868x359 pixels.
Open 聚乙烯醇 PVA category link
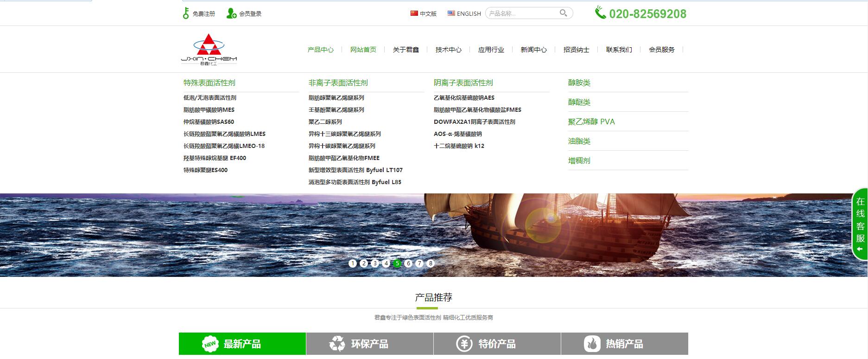tap(591, 122)
